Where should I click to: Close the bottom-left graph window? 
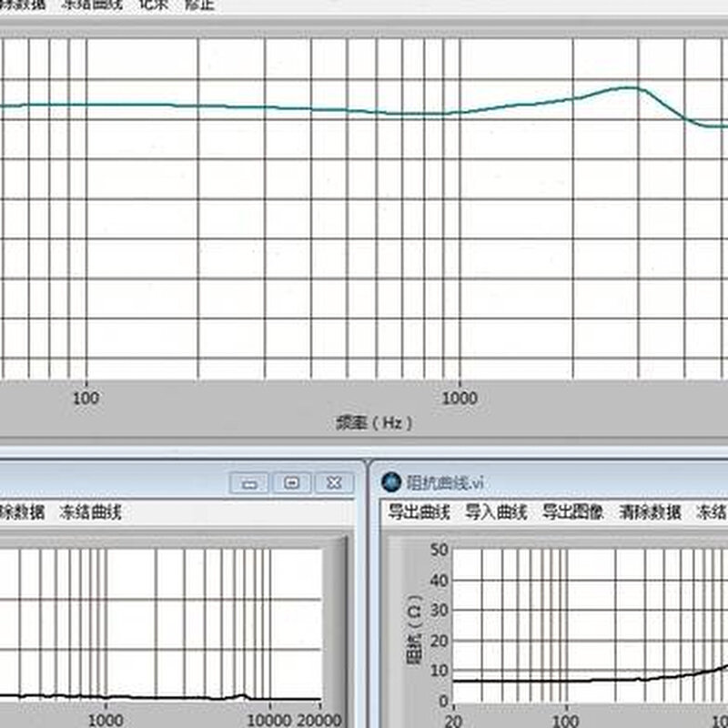334,482
